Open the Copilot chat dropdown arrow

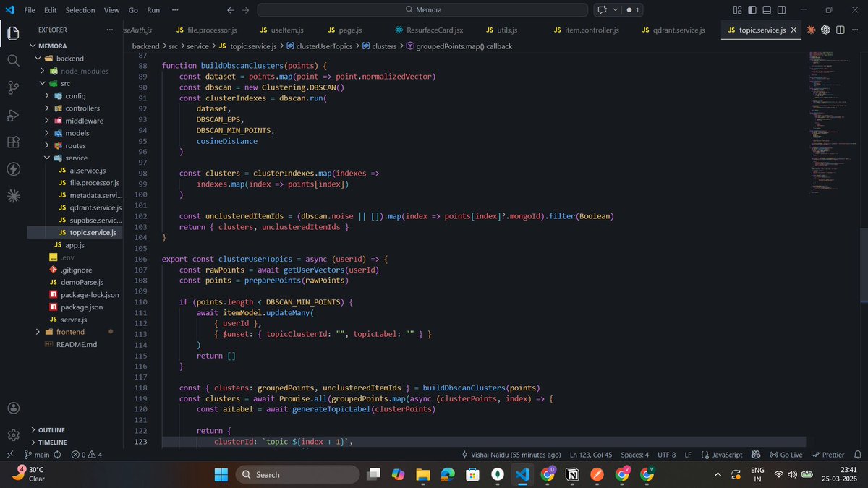616,10
